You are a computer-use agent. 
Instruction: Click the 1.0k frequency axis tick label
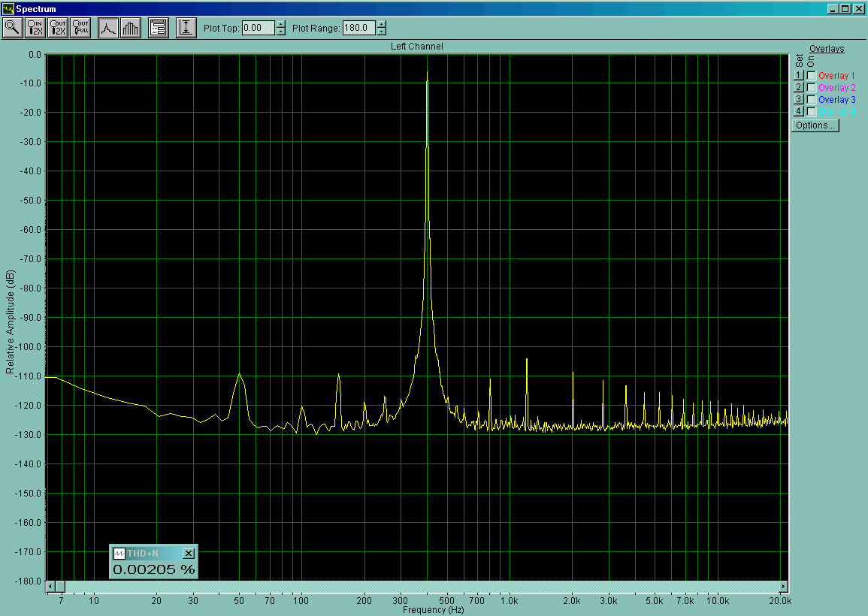510,601
